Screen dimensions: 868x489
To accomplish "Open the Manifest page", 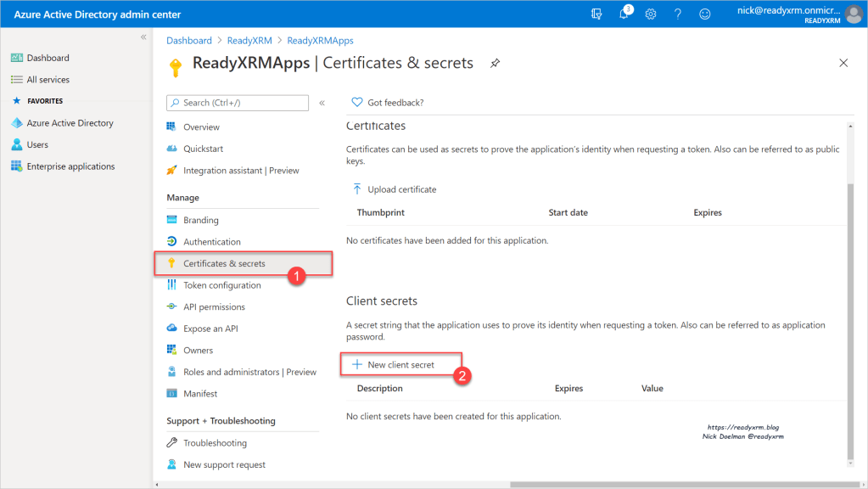I will [x=200, y=394].
